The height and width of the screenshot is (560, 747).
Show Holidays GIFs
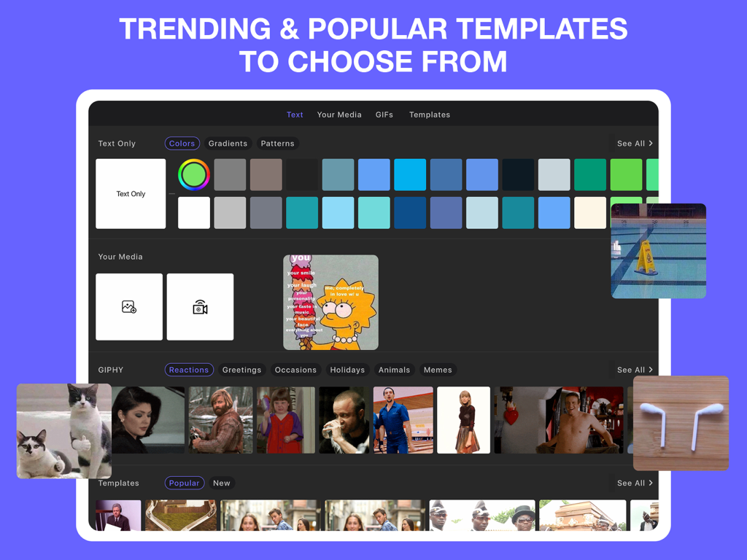pyautogui.click(x=347, y=370)
